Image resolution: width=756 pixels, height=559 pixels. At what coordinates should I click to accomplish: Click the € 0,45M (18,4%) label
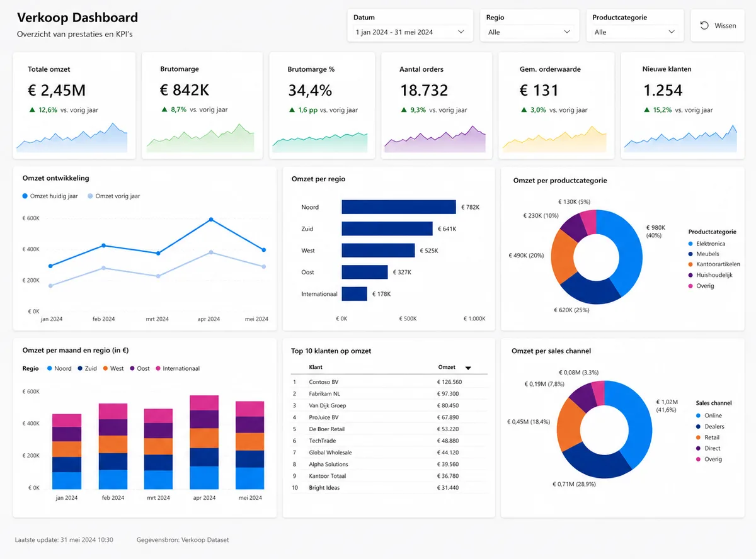tap(529, 421)
